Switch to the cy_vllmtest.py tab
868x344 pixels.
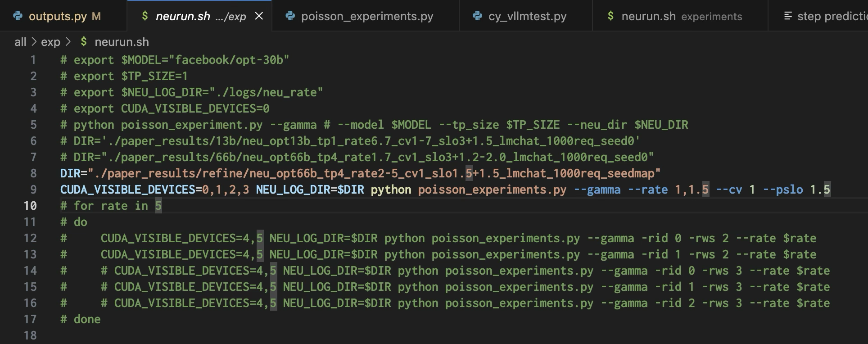(526, 16)
